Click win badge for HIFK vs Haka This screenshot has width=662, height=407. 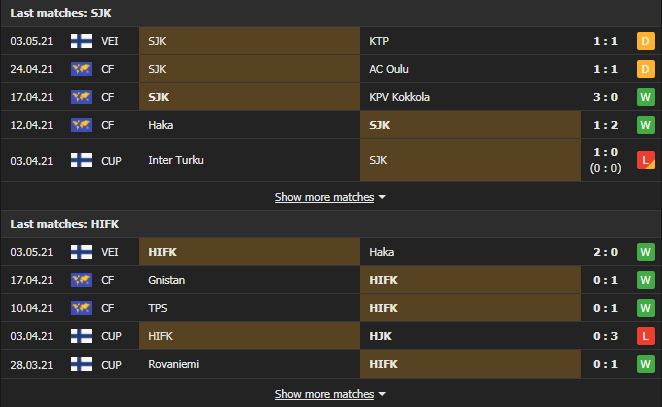coord(646,252)
